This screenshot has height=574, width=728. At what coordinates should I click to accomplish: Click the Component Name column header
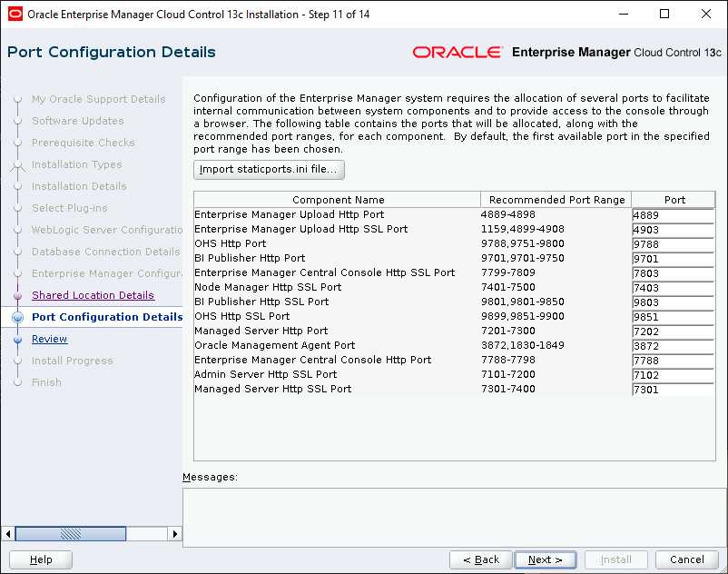pyautogui.click(x=338, y=200)
